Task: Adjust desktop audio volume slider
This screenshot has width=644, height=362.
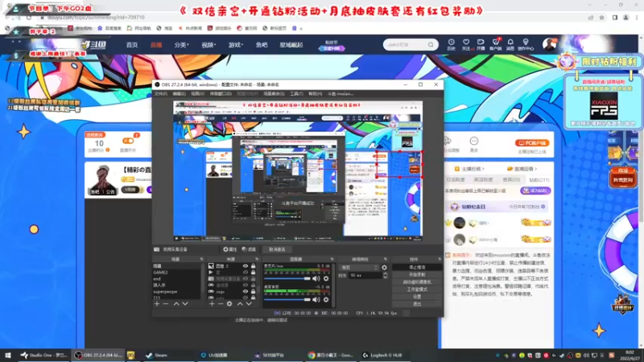Action: [x=287, y=299]
